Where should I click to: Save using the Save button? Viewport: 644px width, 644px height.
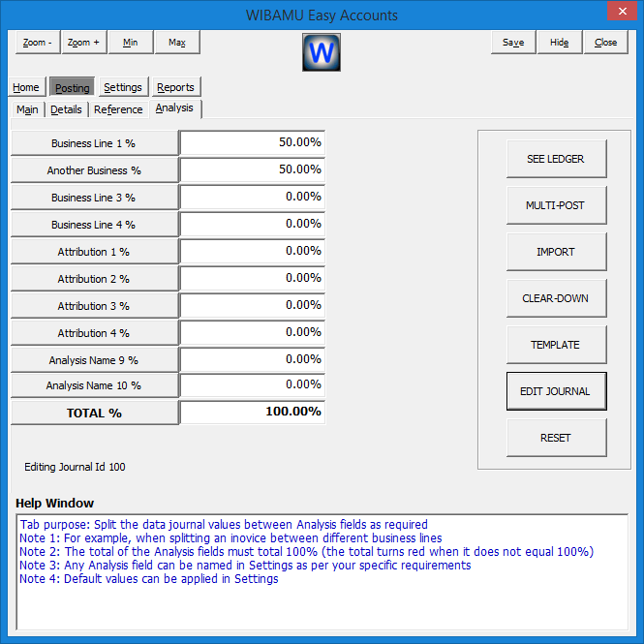click(513, 43)
